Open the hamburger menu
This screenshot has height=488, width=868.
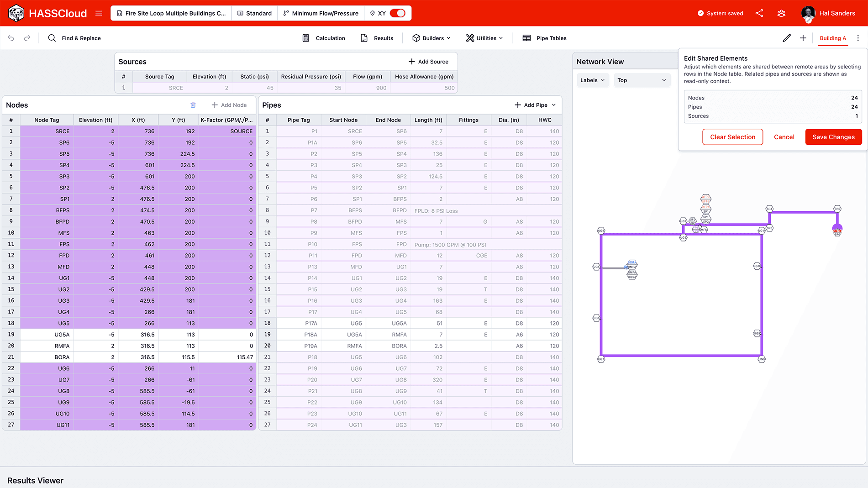pyautogui.click(x=99, y=13)
